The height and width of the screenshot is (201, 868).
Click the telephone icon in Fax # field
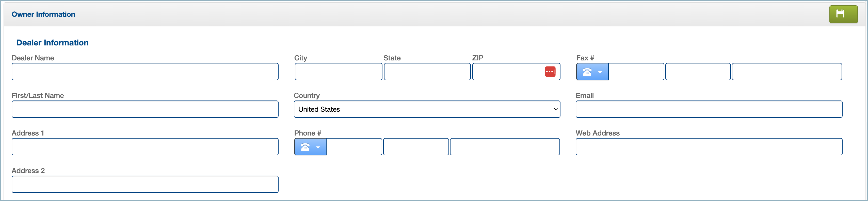click(587, 72)
